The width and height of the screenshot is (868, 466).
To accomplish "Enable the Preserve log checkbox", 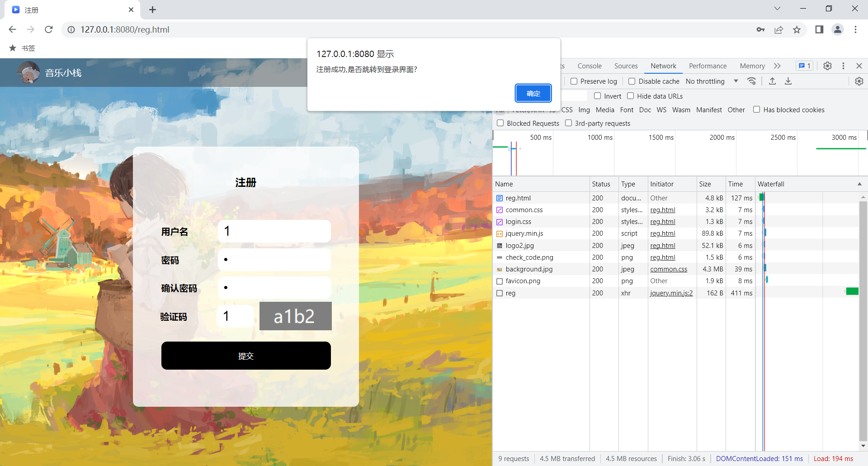I will [x=574, y=81].
